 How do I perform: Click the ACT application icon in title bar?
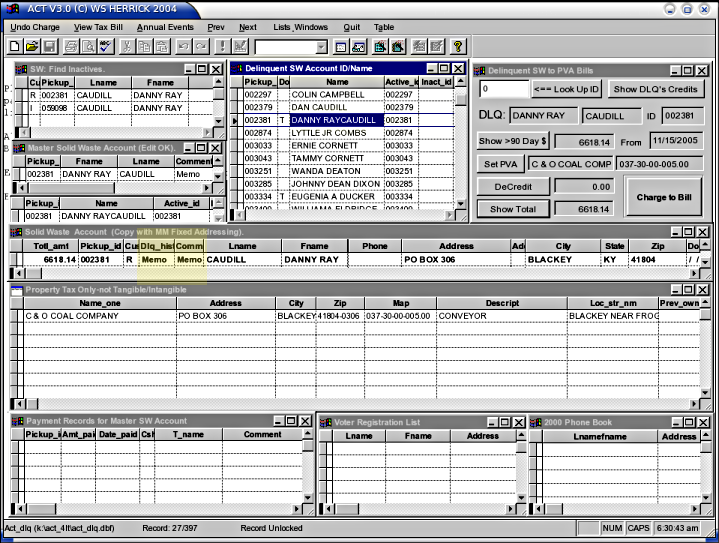coord(13,8)
